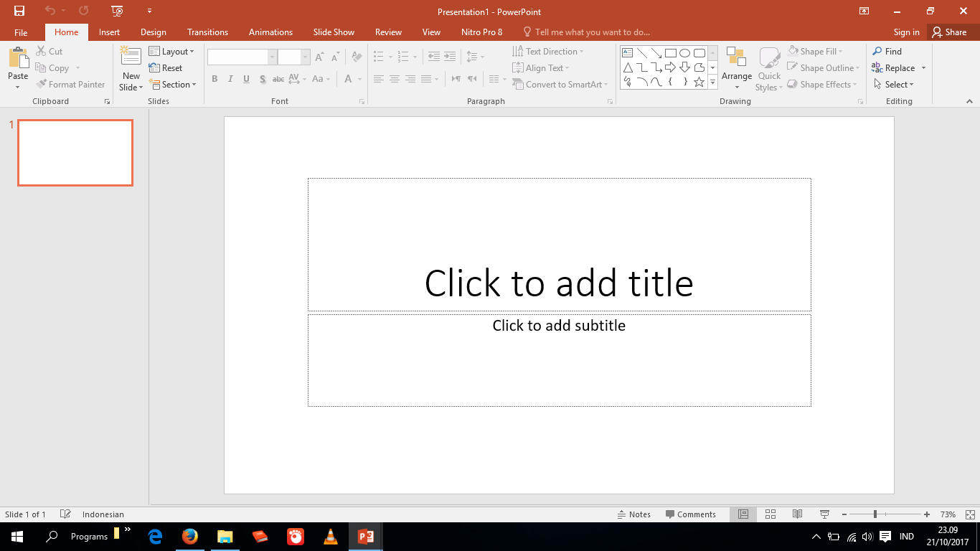This screenshot has height=551, width=980.
Task: Click the Tell me what you want to do box
Action: point(588,32)
